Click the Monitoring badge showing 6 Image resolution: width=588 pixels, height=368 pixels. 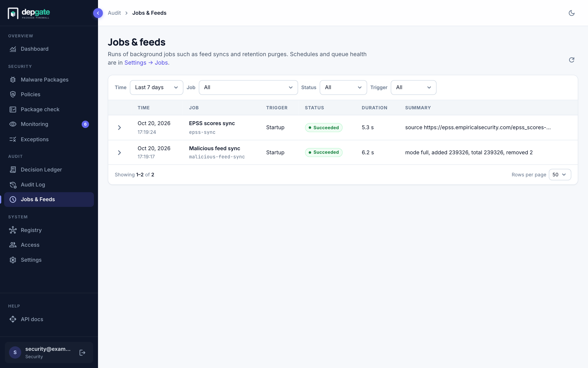tap(85, 124)
